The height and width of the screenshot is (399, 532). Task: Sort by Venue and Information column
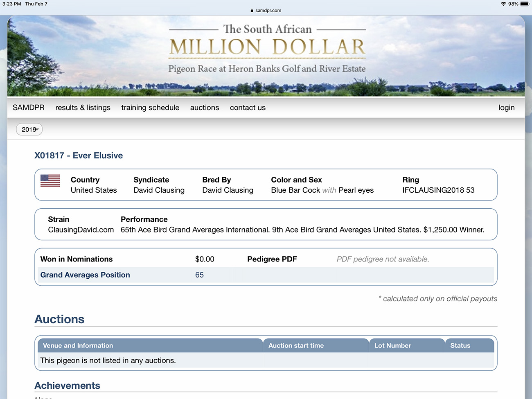pos(78,346)
